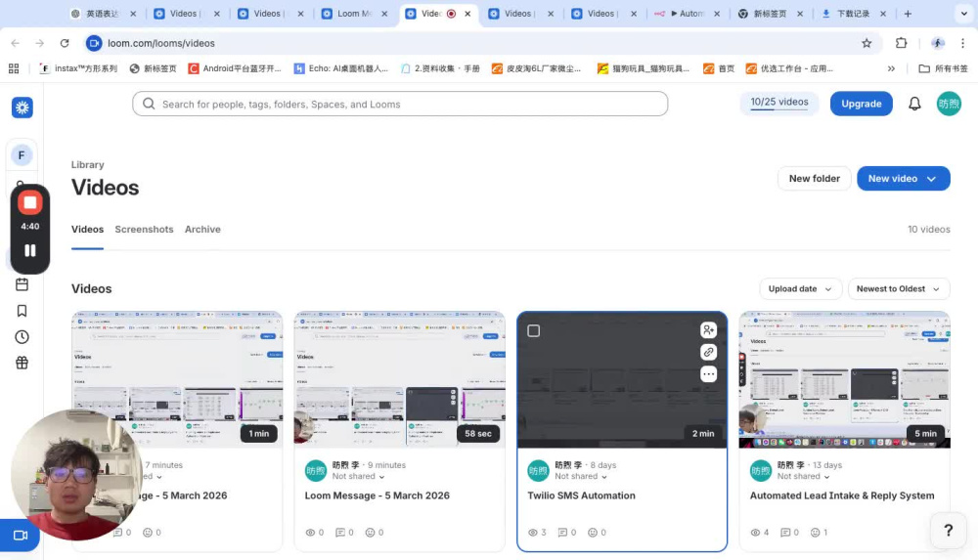Open the Newest to Oldest dropdown

pos(898,288)
